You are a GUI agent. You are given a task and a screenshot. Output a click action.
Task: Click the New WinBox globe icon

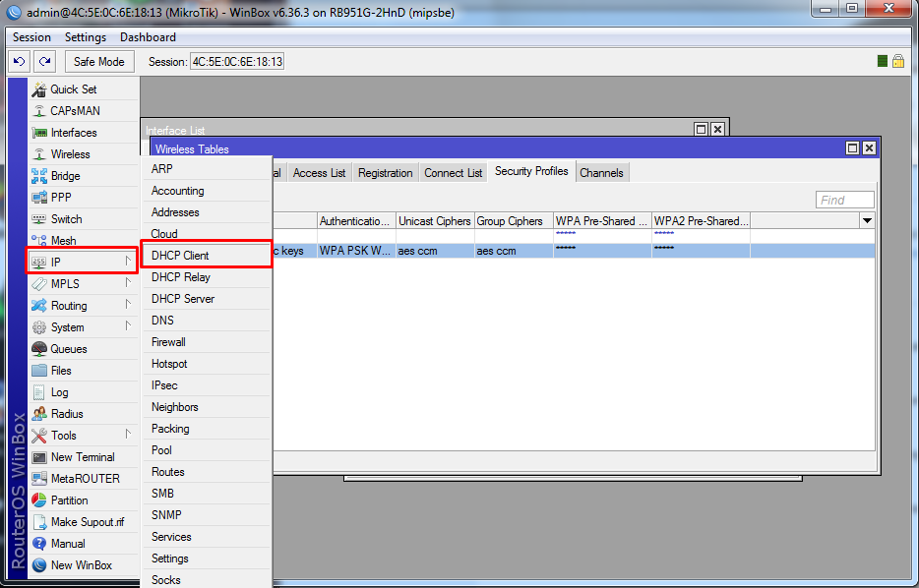pos(39,565)
